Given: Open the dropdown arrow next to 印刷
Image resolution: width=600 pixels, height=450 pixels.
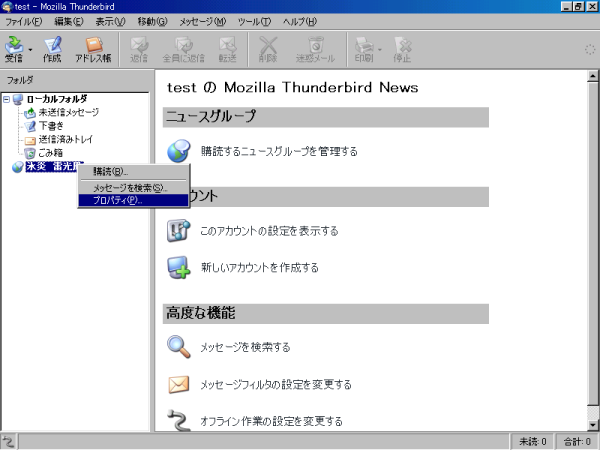Looking at the screenshot, I should pos(380,49).
